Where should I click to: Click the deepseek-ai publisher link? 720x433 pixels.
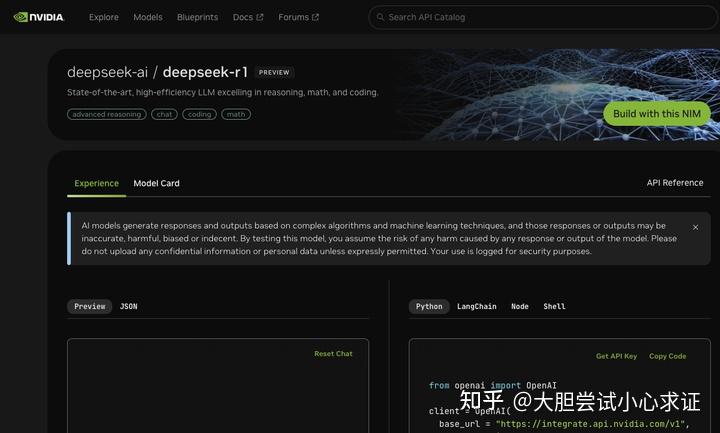pyautogui.click(x=107, y=72)
